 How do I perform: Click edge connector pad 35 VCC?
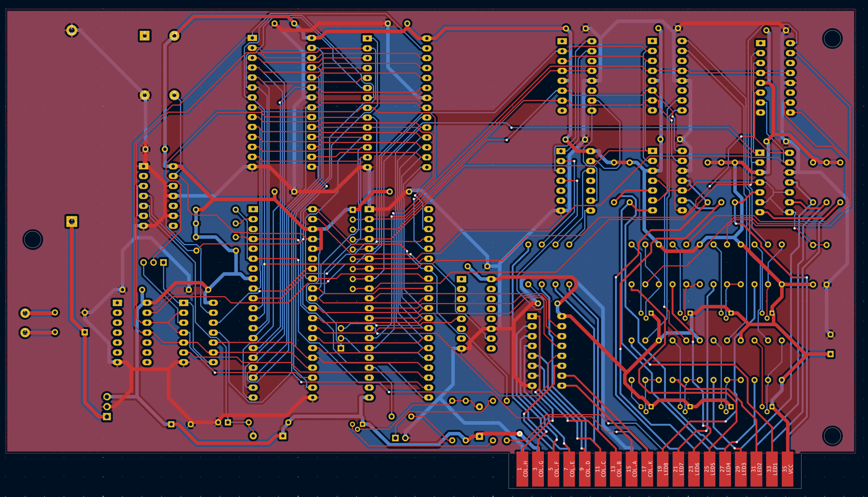pyautogui.click(x=787, y=469)
